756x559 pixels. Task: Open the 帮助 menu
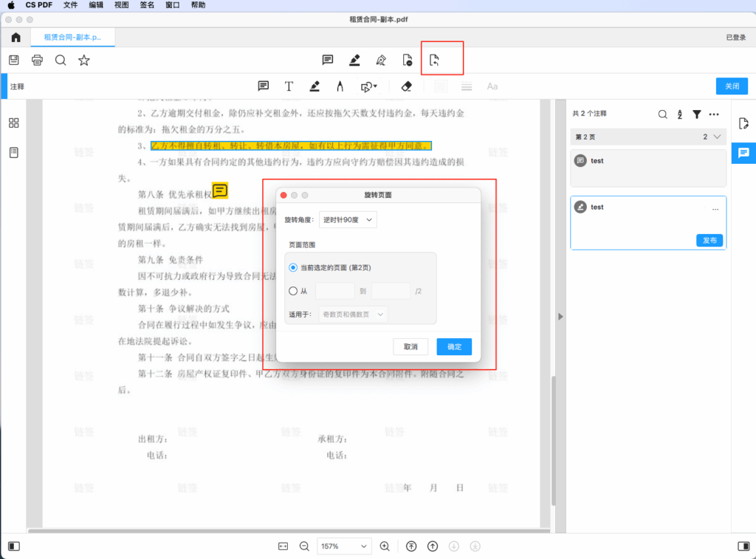[198, 5]
